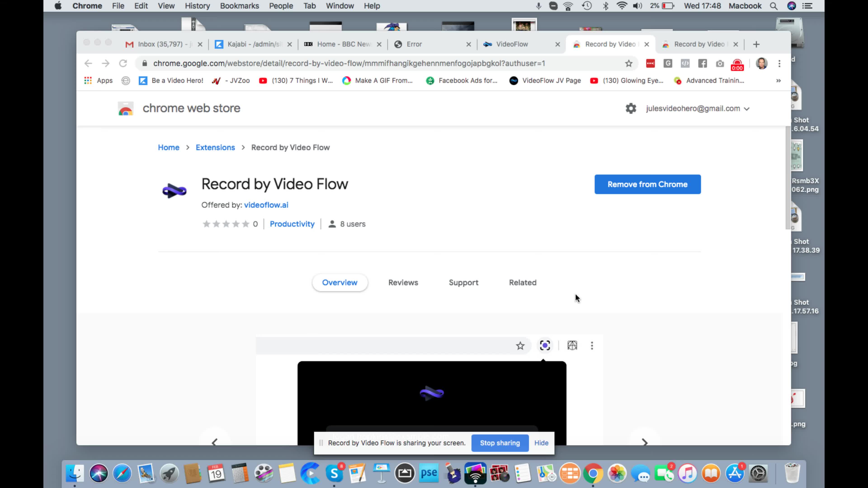Screen dimensions: 868x488
Task: Click Stop sharing button
Action: [500, 443]
